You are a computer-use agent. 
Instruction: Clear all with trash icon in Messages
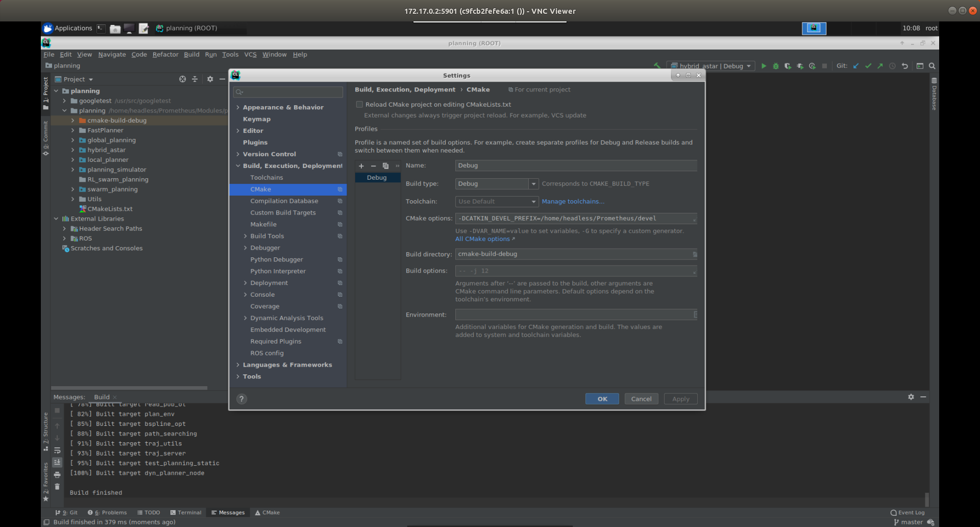point(57,487)
